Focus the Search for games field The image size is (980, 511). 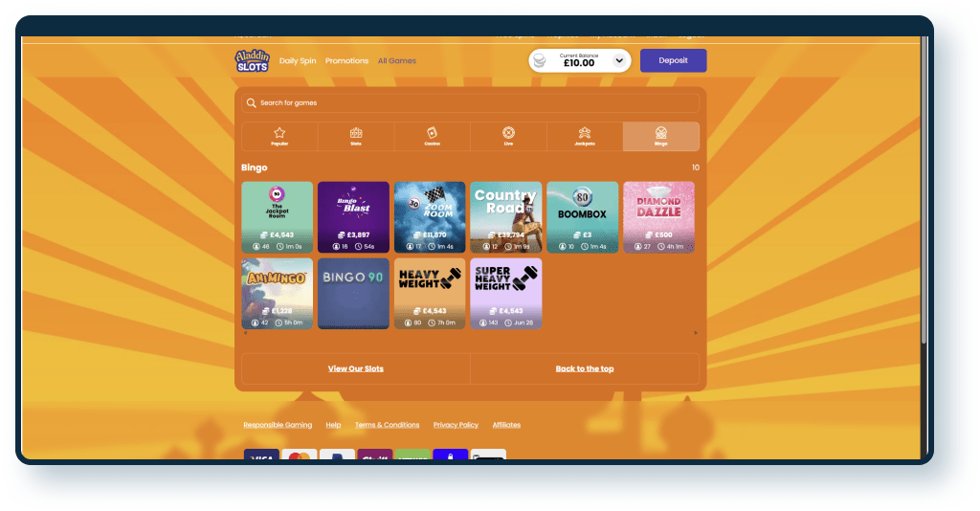pos(470,103)
